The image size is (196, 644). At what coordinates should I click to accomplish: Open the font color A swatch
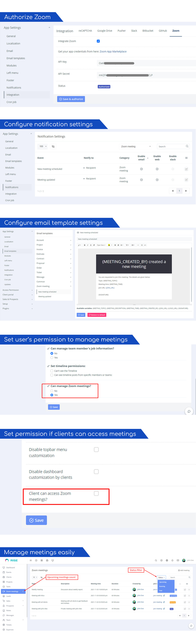coord(109,245)
